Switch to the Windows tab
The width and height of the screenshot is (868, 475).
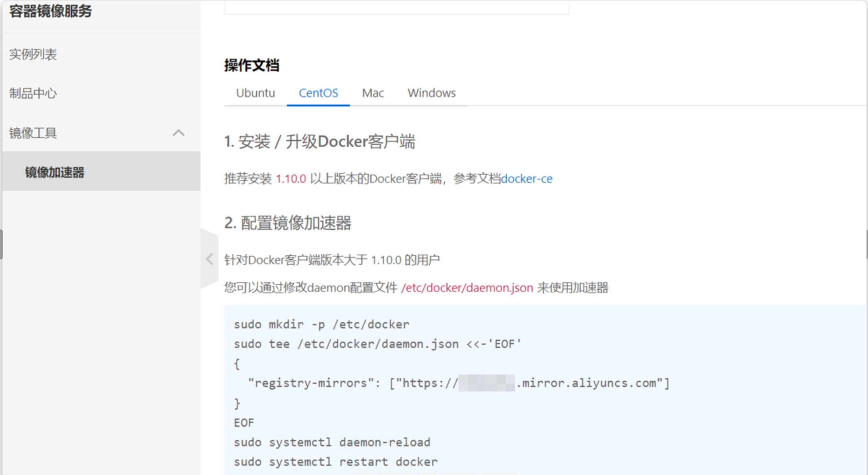431,93
